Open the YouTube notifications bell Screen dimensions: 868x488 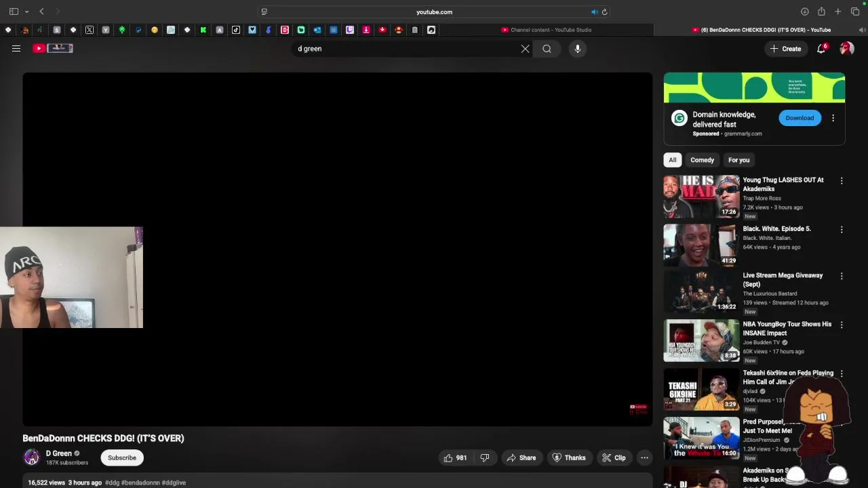tap(821, 48)
